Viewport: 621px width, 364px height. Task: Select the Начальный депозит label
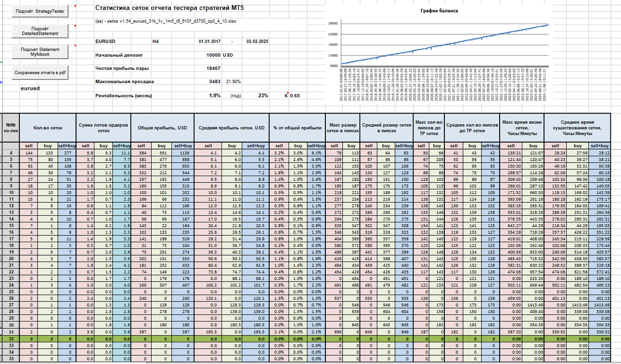(x=118, y=55)
